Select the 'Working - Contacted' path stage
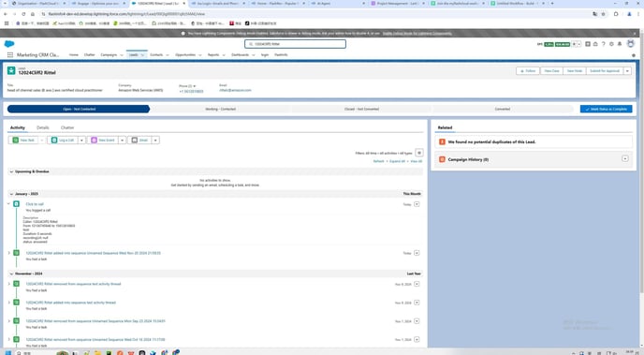644x355 pixels. click(x=221, y=109)
